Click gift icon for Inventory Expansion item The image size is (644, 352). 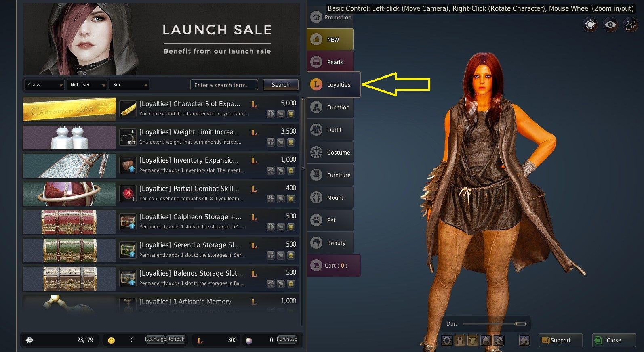click(x=270, y=171)
